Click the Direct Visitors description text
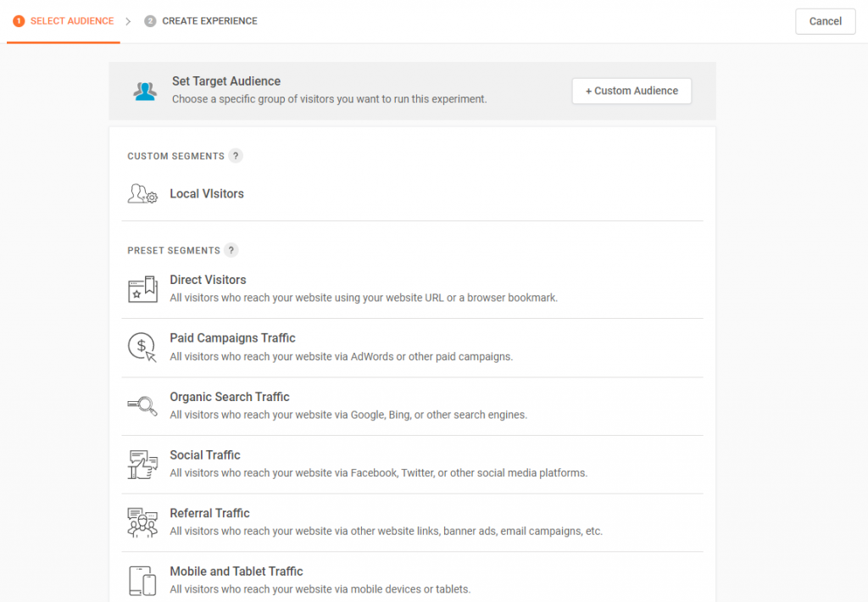The width and height of the screenshot is (868, 602). pyautogui.click(x=364, y=298)
